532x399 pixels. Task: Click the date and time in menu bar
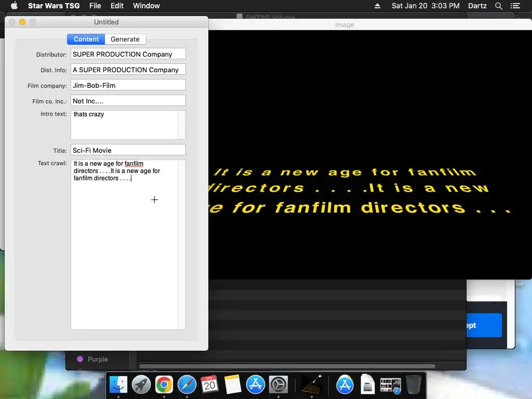click(x=425, y=6)
